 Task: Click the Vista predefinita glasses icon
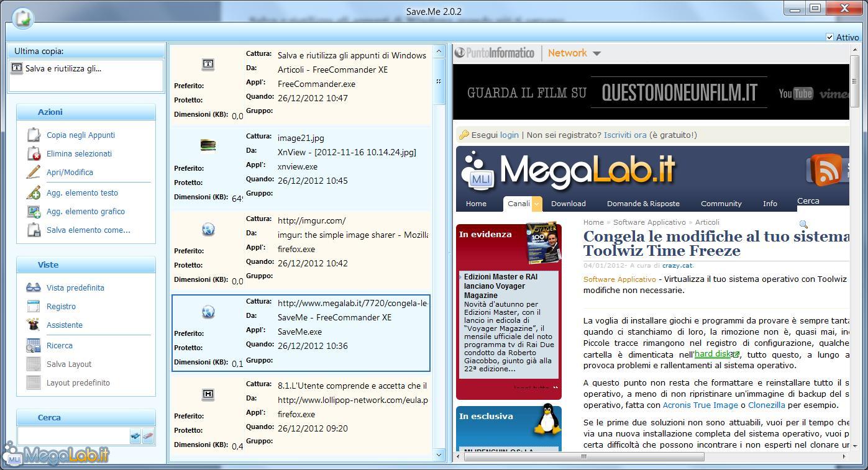coord(34,288)
